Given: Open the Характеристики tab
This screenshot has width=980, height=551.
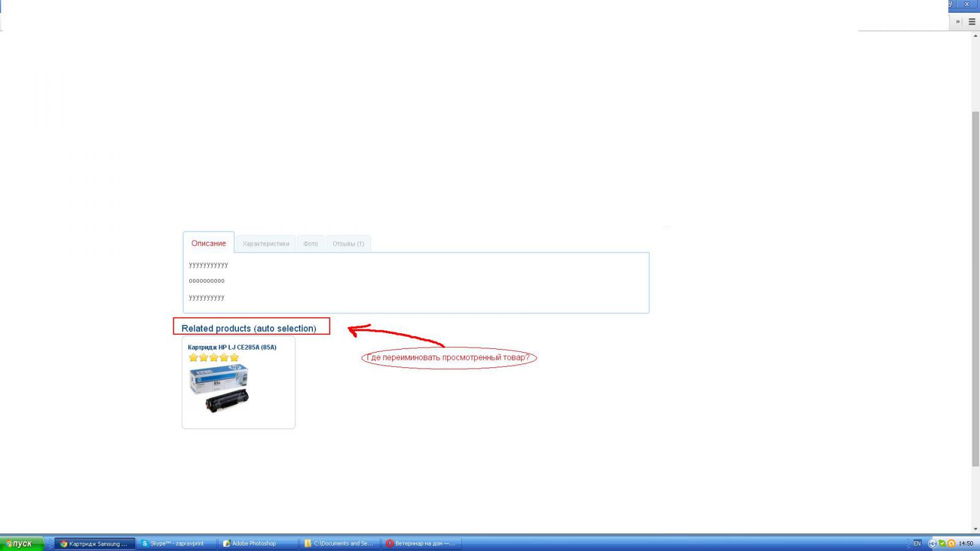Looking at the screenshot, I should pos(265,244).
